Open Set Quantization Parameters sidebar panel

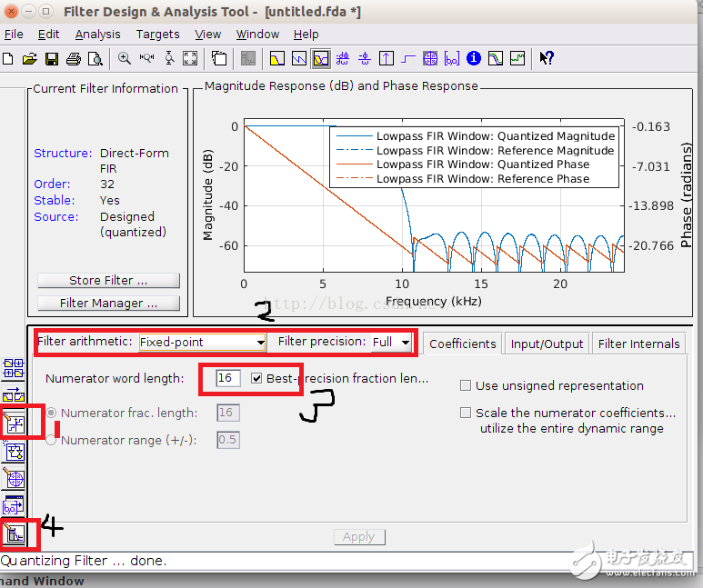[14, 422]
